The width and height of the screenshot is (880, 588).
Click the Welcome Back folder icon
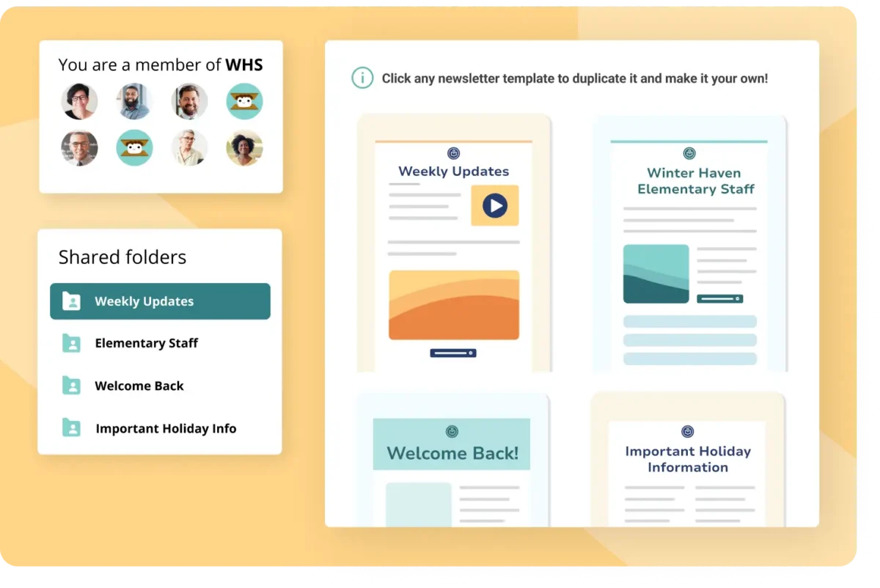click(x=71, y=386)
